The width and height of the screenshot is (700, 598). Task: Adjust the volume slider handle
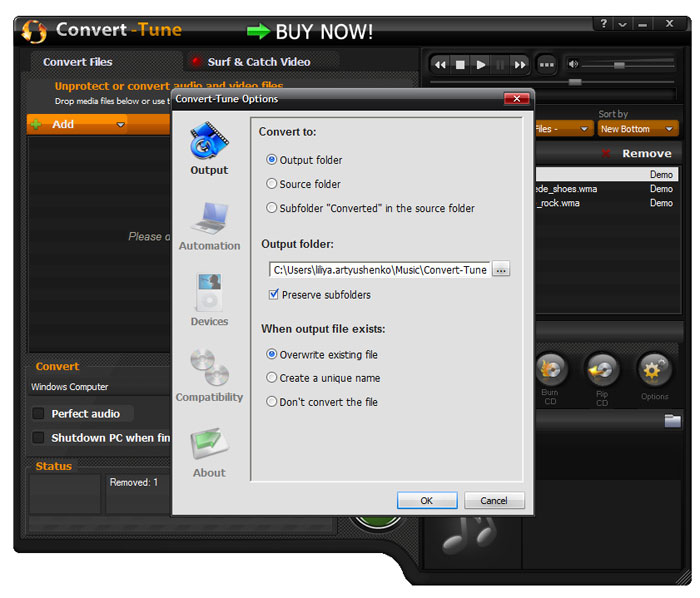(619, 65)
